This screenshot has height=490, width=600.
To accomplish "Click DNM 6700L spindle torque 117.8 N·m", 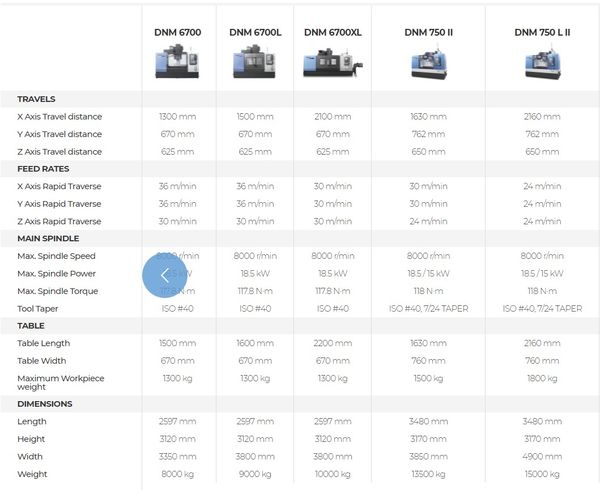I will (255, 291).
